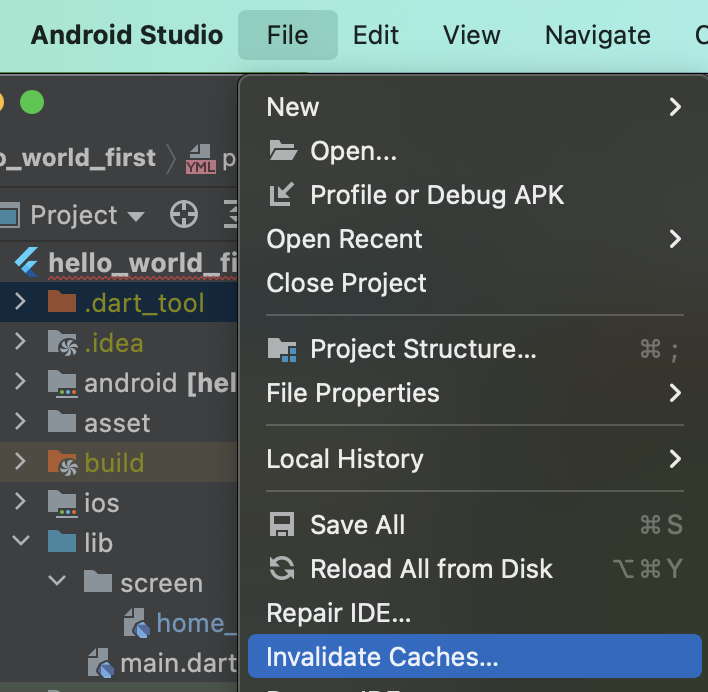Select Invalidate Caches...
This screenshot has width=708, height=692.
475,656
